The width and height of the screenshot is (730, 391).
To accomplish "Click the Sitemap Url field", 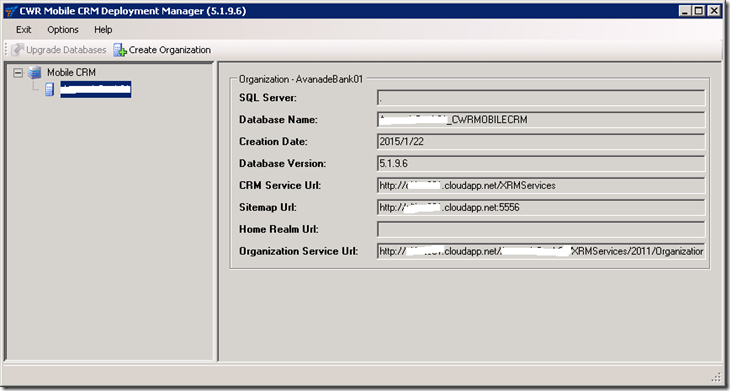I will point(541,207).
